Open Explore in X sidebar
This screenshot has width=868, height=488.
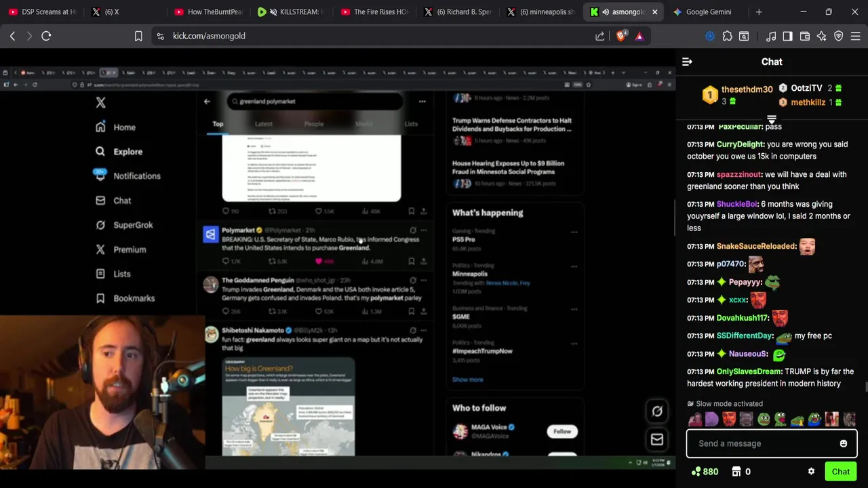click(119, 151)
